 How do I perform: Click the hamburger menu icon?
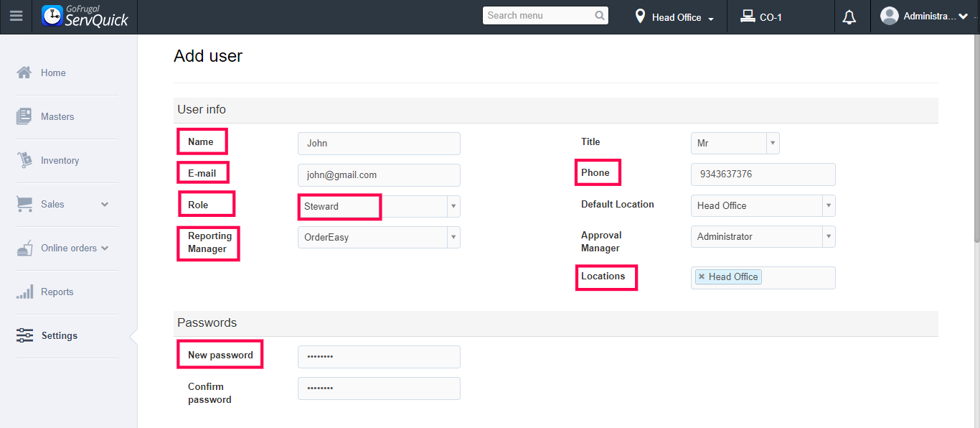click(16, 16)
